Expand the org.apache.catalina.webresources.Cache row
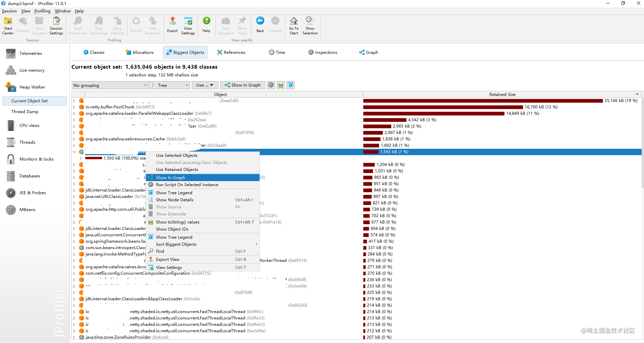 tap(74, 139)
